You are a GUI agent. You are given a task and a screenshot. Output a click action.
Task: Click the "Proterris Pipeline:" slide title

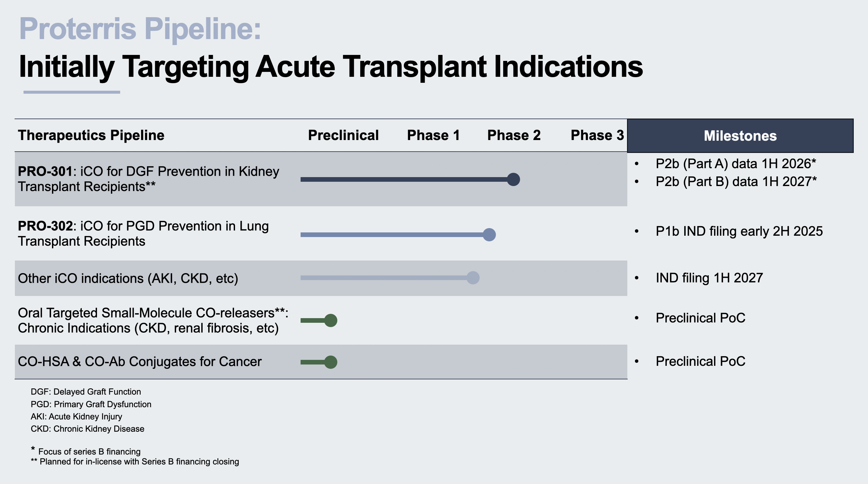[x=140, y=29]
